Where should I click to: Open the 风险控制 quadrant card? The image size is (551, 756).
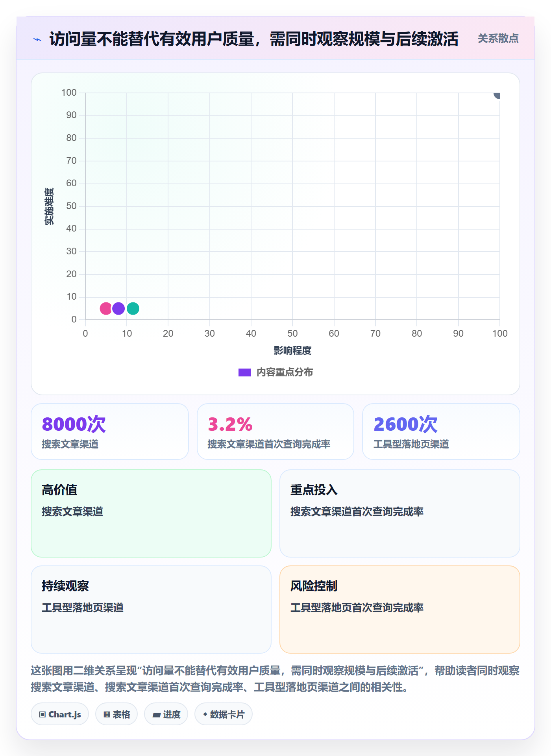(400, 610)
